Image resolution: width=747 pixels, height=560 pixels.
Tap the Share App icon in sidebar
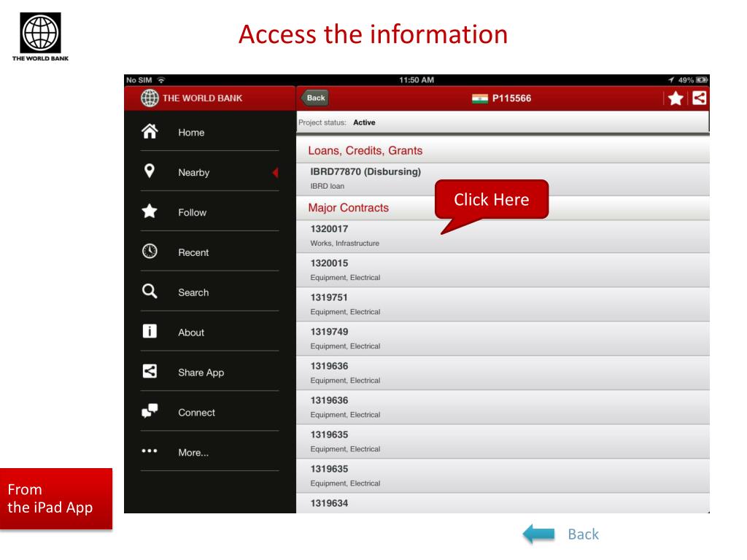click(x=150, y=371)
